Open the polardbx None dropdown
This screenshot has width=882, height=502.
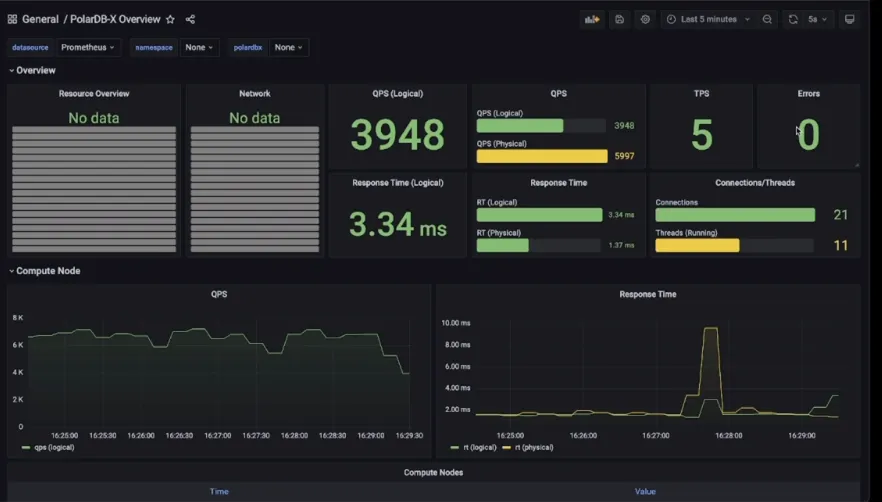pos(289,47)
